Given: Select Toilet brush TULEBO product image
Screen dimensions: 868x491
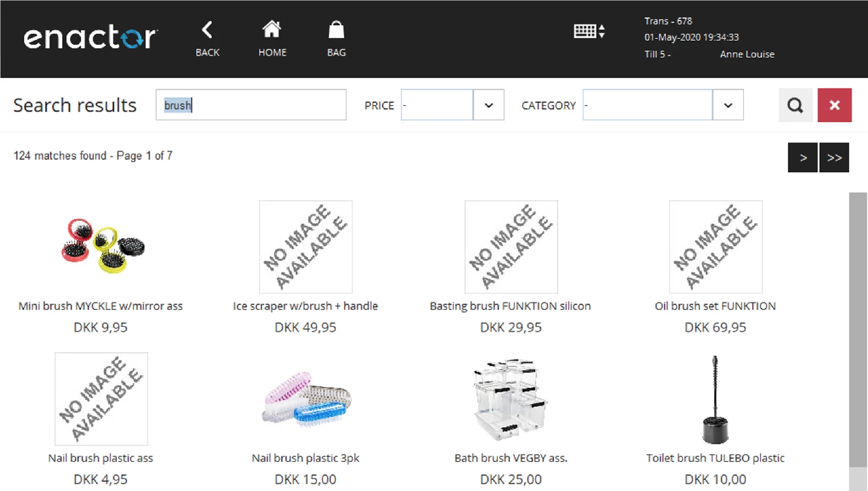Looking at the screenshot, I should [x=715, y=399].
